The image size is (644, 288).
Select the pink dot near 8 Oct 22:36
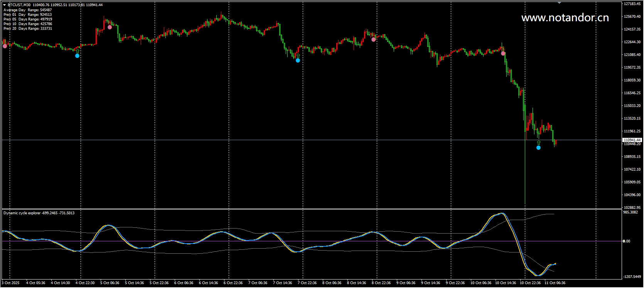[x=373, y=39]
